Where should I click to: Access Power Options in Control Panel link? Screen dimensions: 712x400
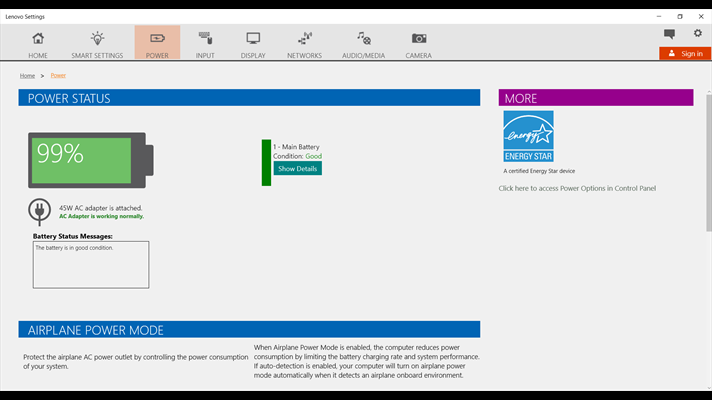(x=577, y=188)
